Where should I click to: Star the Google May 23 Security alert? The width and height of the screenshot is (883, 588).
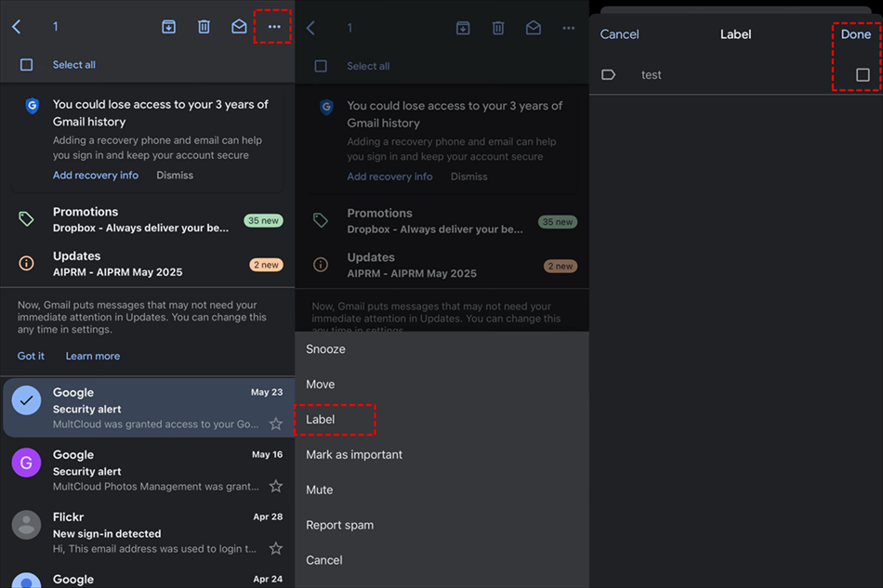[x=275, y=424]
